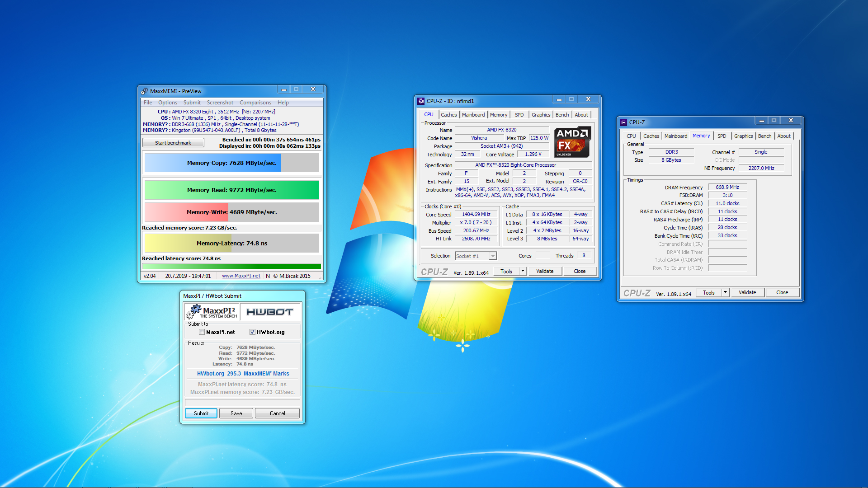Click the Multiplier x 7.0 value
The width and height of the screenshot is (868, 488).
[476, 222]
